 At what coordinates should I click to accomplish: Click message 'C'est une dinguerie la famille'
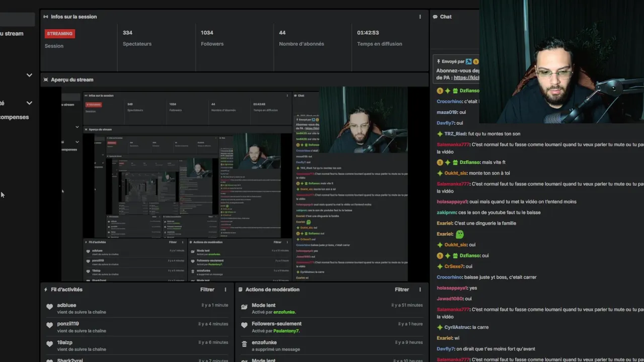485,223
